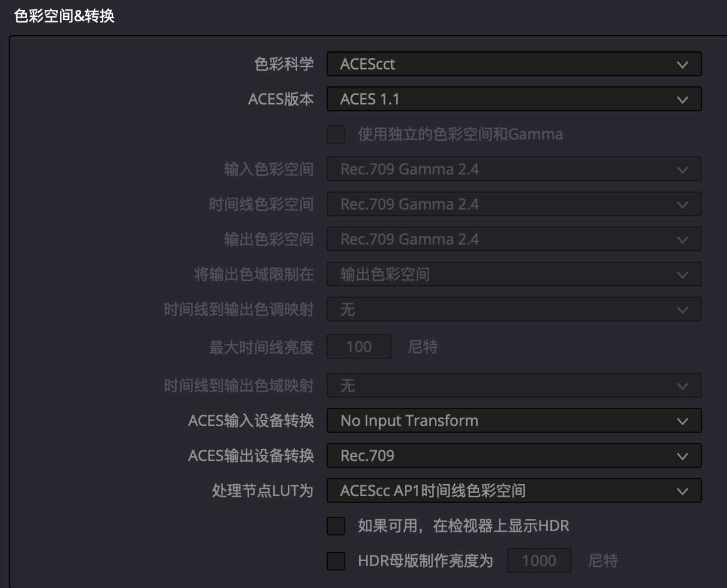Click the HDR母版制作亮度 1000 nits field
The image size is (727, 588).
click(x=538, y=561)
